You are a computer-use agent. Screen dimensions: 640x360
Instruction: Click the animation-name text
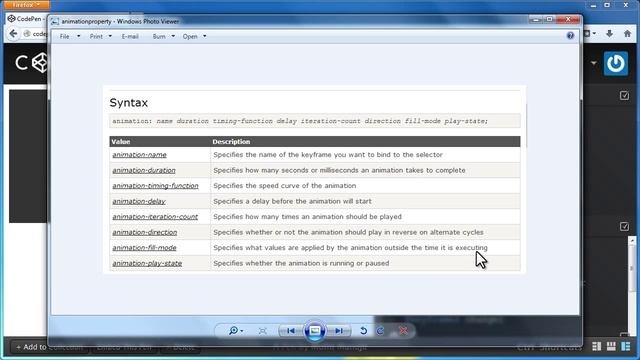pyautogui.click(x=140, y=155)
